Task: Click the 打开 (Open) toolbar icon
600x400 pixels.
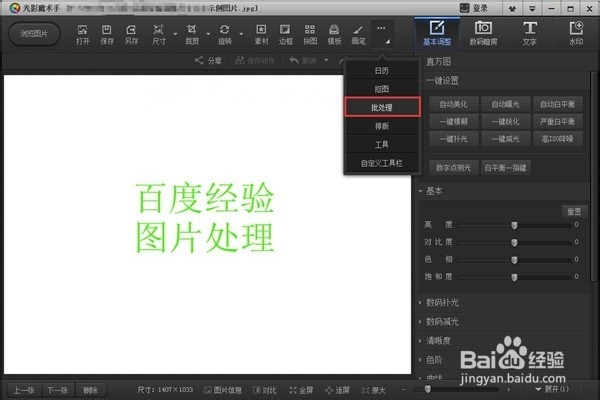Action: tap(82, 34)
